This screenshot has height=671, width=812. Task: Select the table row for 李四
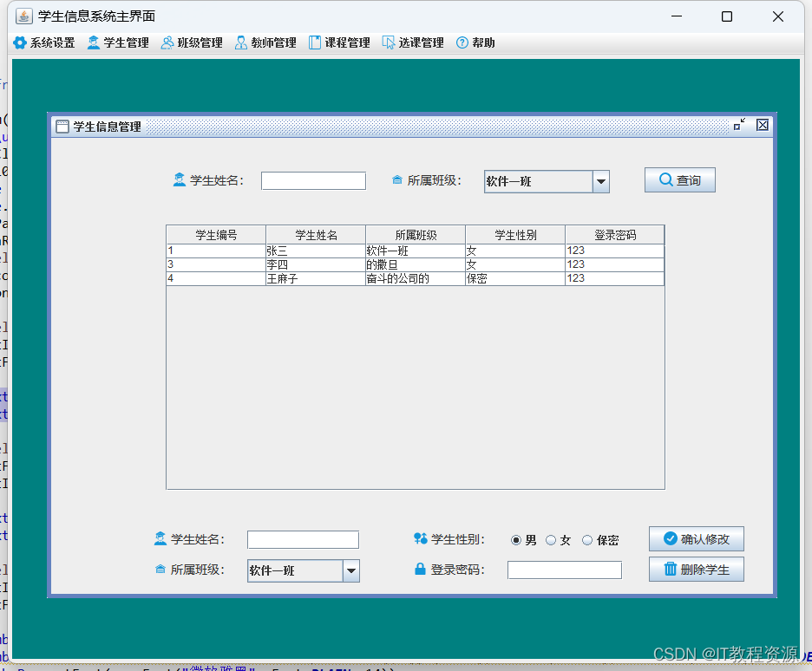coord(416,265)
